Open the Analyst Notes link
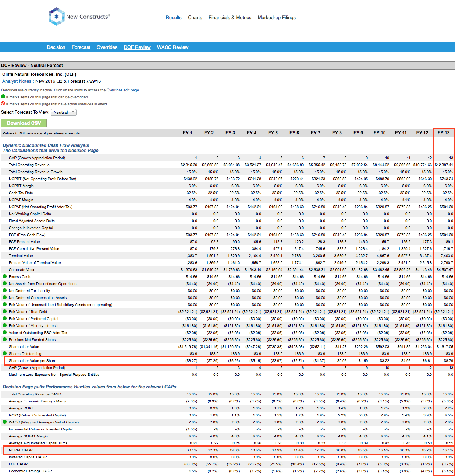Viewport: 455px width, 476px height. [17, 81]
